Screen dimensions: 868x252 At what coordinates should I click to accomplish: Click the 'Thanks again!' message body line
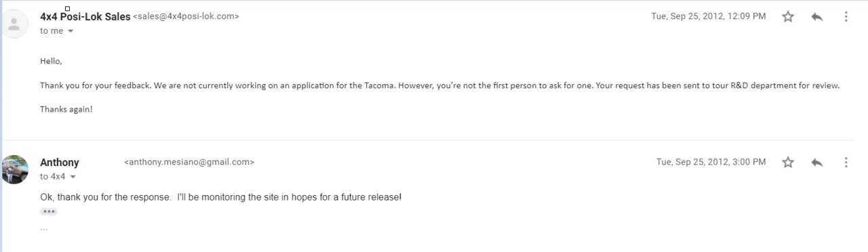(66, 109)
